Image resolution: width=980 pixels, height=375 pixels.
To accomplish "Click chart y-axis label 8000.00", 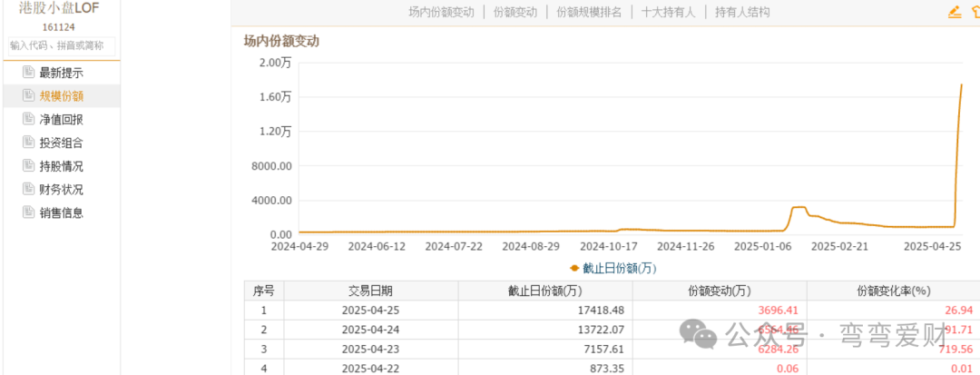I will [272, 166].
